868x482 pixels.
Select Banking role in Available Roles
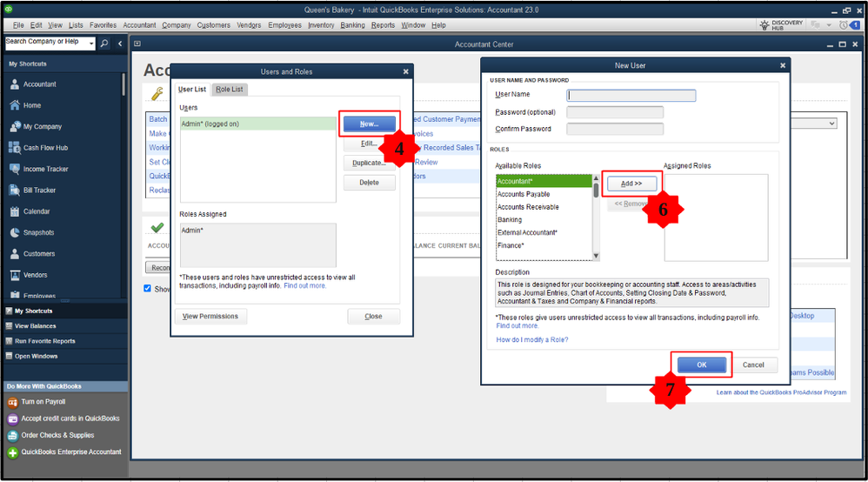544,220
